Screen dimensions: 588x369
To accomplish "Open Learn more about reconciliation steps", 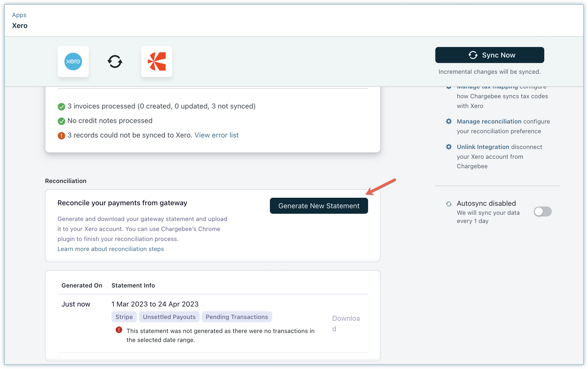I will tap(110, 249).
